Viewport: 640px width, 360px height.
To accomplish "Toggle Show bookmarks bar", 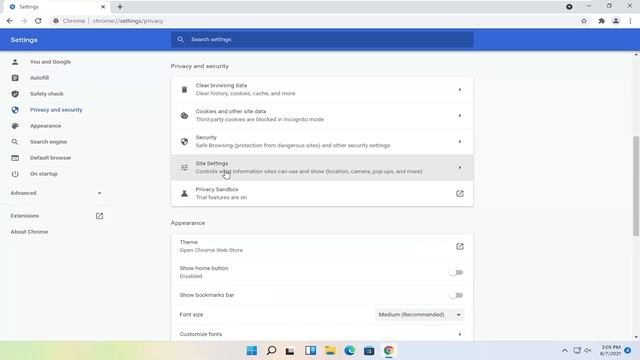I will pyautogui.click(x=456, y=295).
